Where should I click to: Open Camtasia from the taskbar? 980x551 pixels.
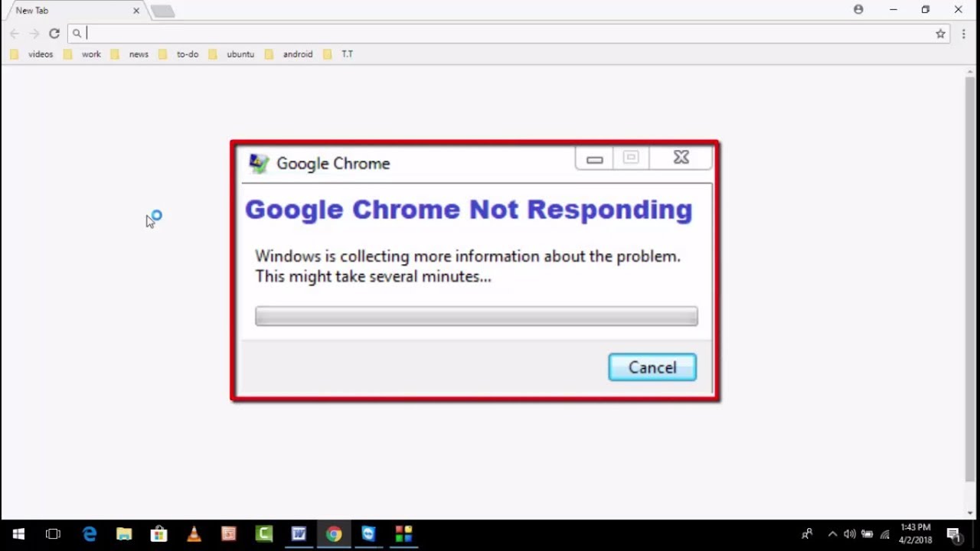click(264, 534)
